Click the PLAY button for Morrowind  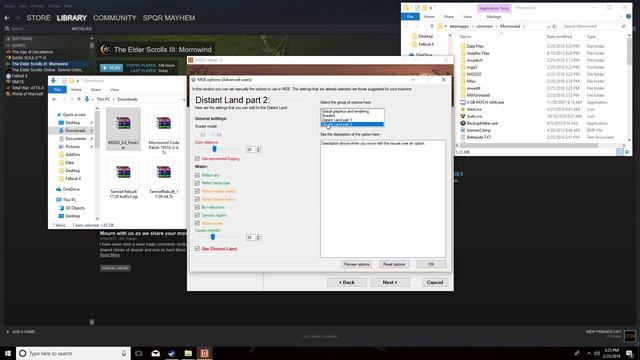point(111,68)
